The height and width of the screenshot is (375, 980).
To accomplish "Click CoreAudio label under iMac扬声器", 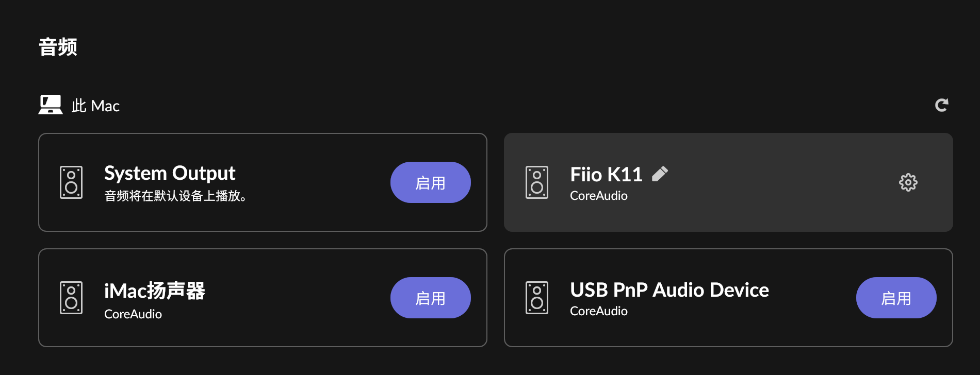I will [133, 314].
